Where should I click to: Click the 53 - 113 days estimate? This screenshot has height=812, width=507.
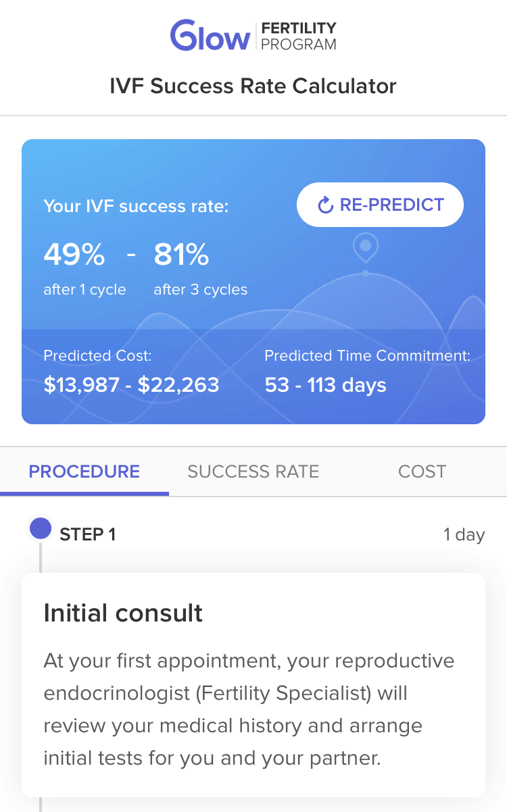(x=325, y=385)
